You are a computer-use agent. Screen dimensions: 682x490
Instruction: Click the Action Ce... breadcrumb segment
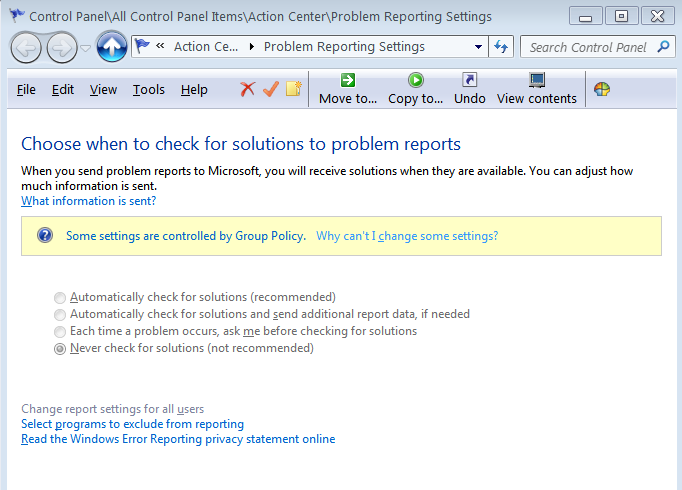(206, 47)
